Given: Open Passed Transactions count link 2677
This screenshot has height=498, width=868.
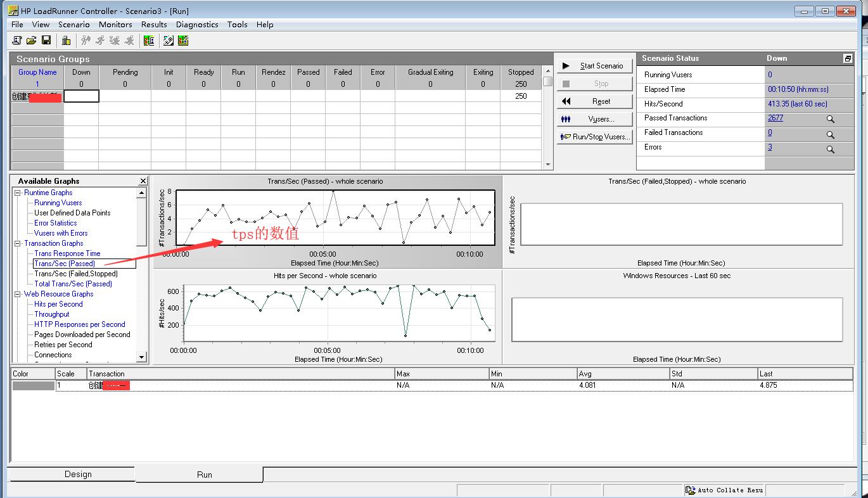Looking at the screenshot, I should pos(775,118).
